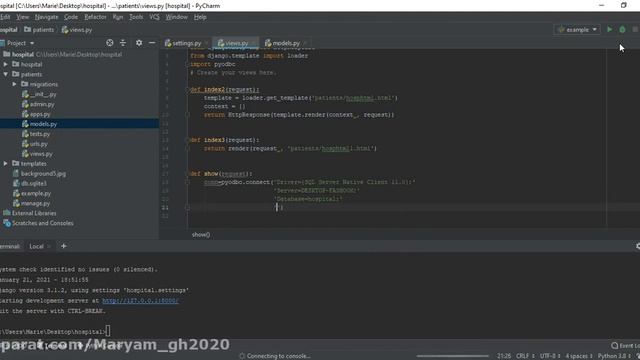Expand the templates folder
This screenshot has width=640, height=360.
(6, 164)
